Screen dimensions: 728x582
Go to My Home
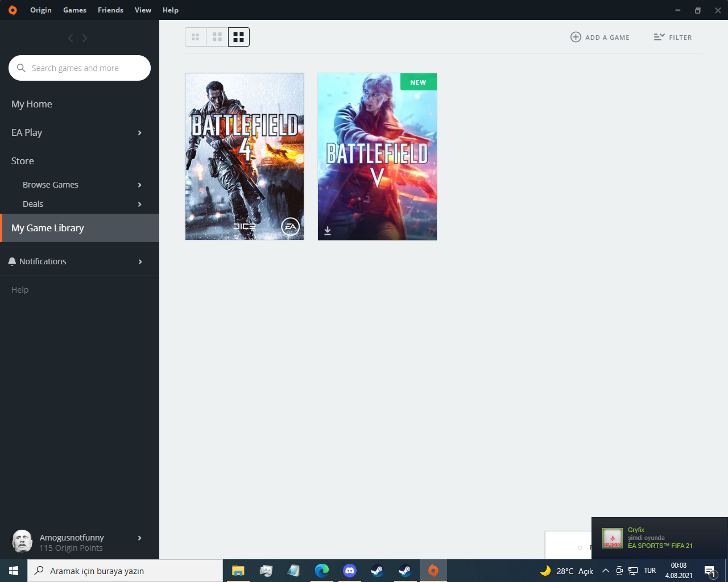click(x=32, y=104)
